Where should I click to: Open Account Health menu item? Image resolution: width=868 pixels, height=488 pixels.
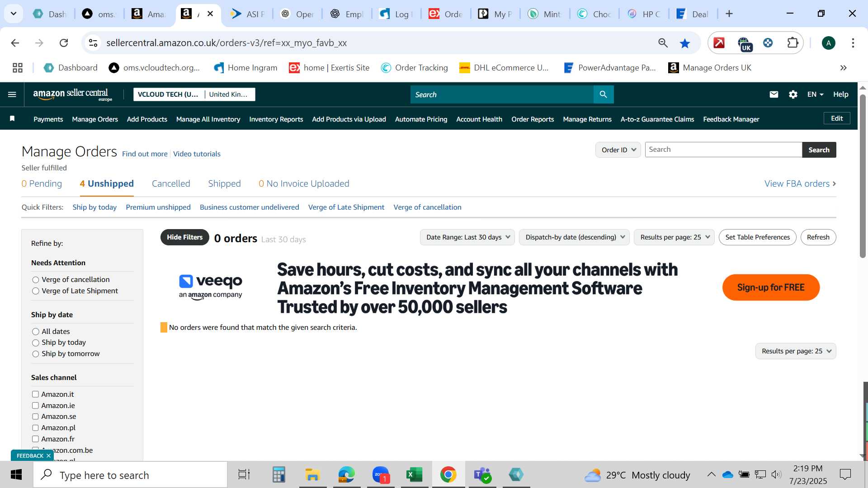coord(479,119)
